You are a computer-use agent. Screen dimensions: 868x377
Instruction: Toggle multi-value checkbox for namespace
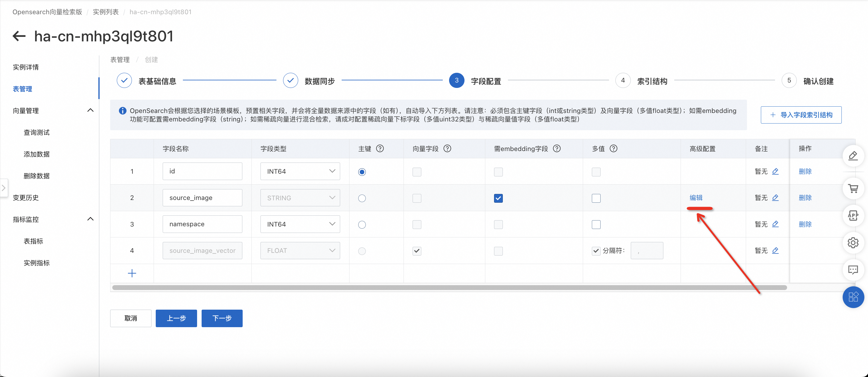(x=596, y=224)
